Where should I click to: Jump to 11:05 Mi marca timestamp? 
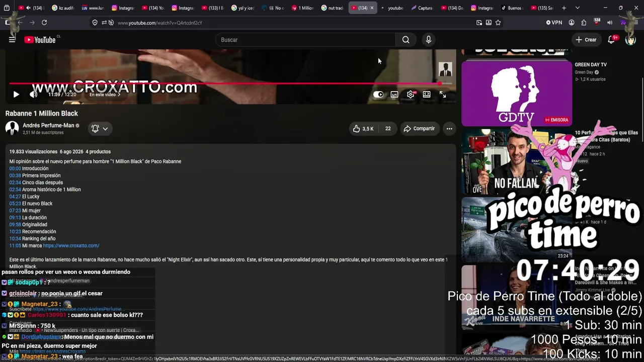[15, 246]
